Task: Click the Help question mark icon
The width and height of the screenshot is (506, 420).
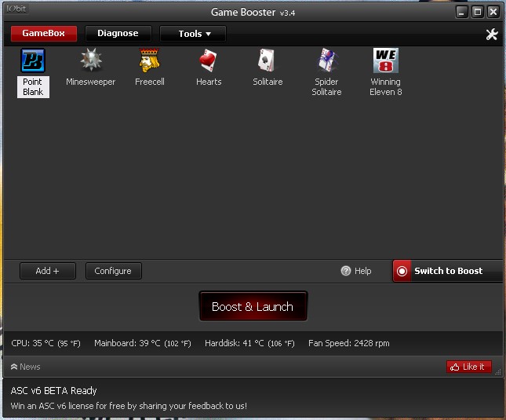Action: [x=346, y=271]
